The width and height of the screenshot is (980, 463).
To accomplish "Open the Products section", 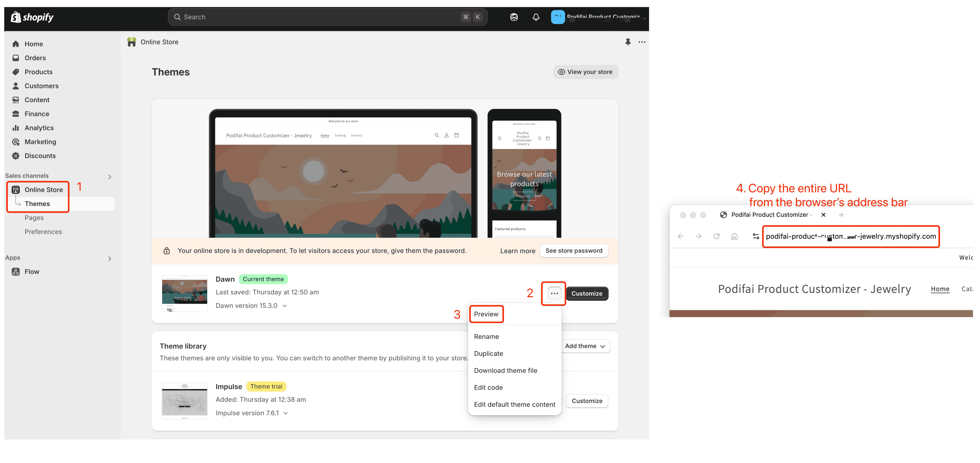I will tap(38, 72).
